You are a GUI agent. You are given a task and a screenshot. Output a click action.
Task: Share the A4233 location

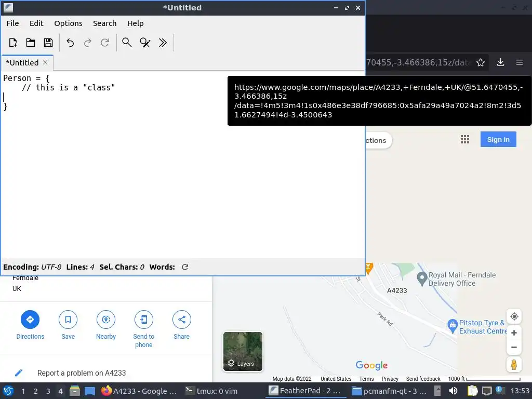coord(181,325)
